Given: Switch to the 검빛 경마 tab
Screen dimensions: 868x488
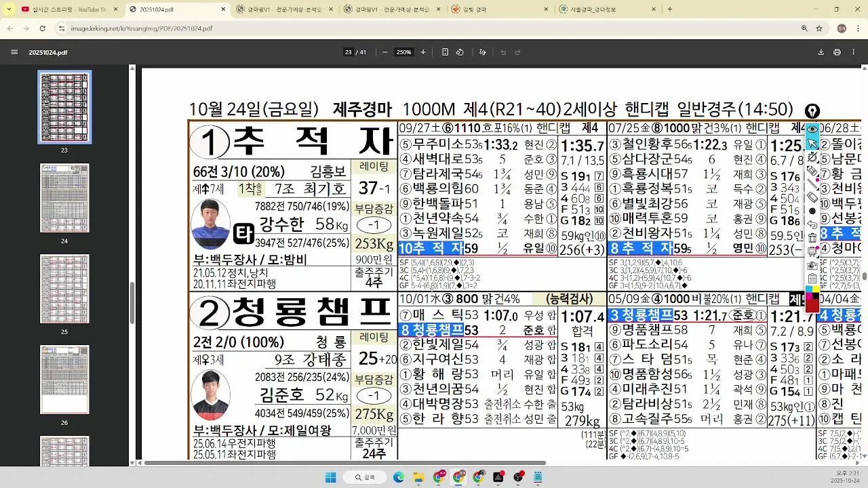Looking at the screenshot, I should (x=500, y=9).
